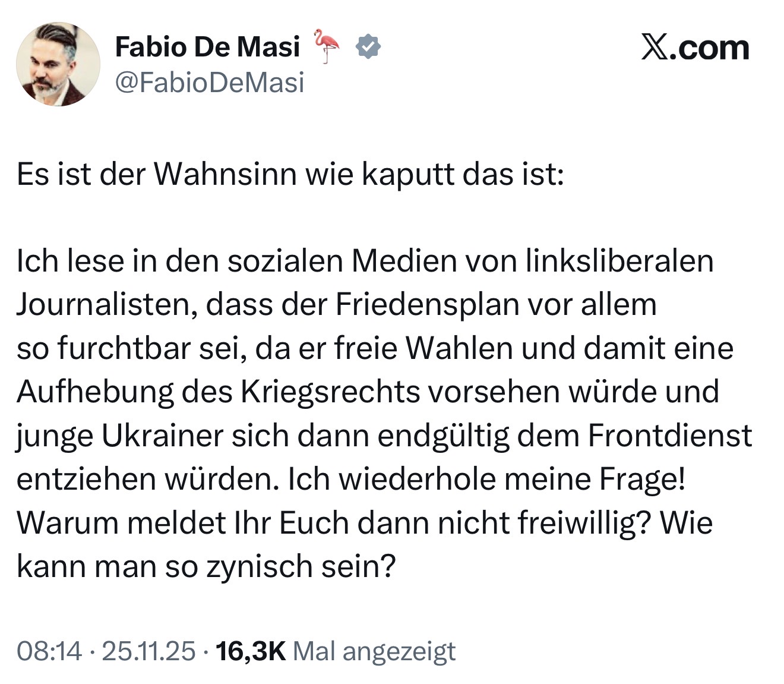Click the word "Frontdienst" in the tweet
Image resolution: width=784 pixels, height=684 pixels.
tap(670, 436)
